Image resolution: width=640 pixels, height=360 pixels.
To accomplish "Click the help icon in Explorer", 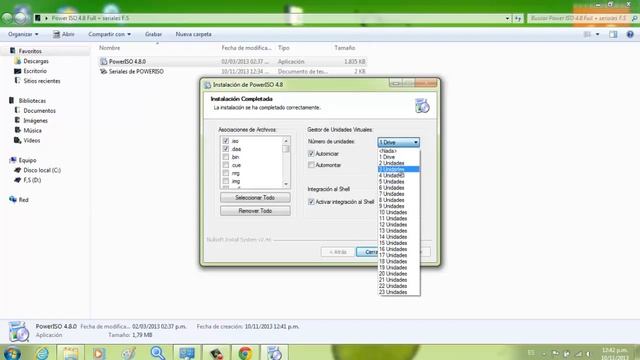I will (x=630, y=34).
